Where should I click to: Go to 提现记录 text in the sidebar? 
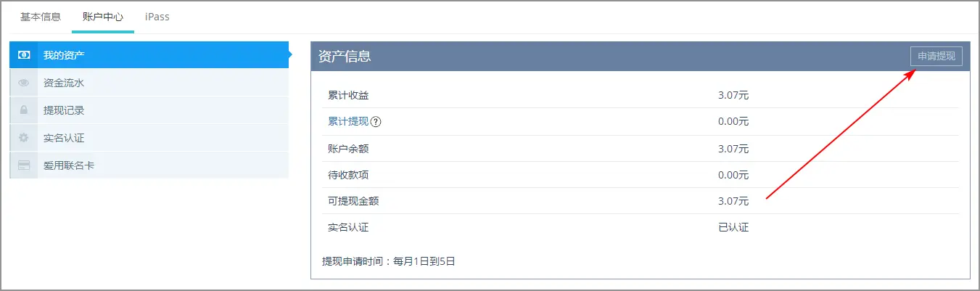tap(64, 110)
